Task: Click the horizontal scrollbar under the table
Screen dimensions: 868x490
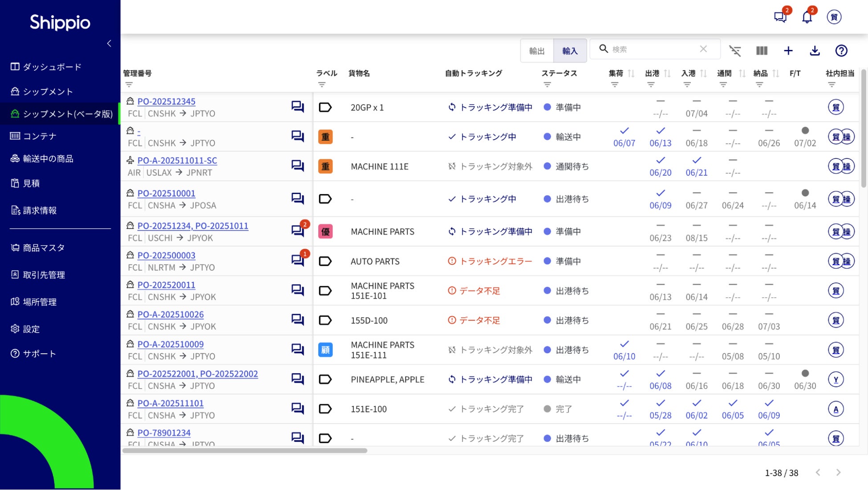Action: 245,450
